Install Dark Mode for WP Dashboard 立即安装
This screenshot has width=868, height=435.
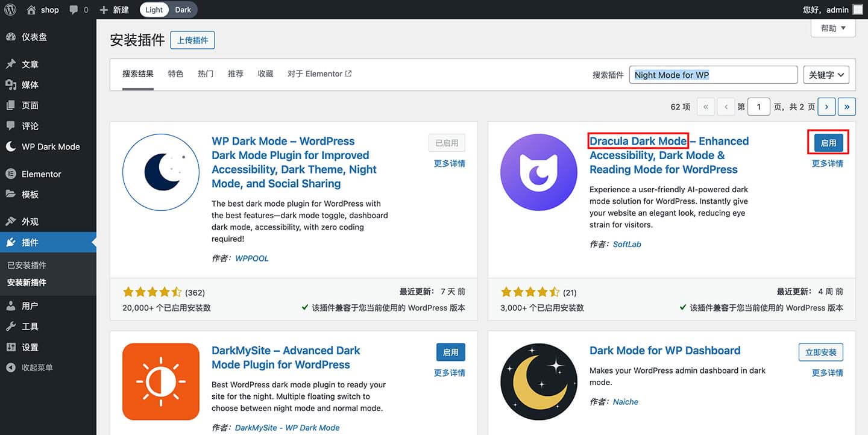click(x=820, y=352)
